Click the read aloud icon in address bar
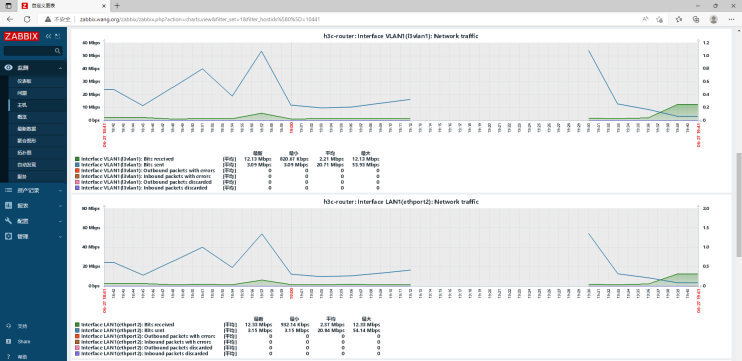The height and width of the screenshot is (361, 742). pos(645,19)
